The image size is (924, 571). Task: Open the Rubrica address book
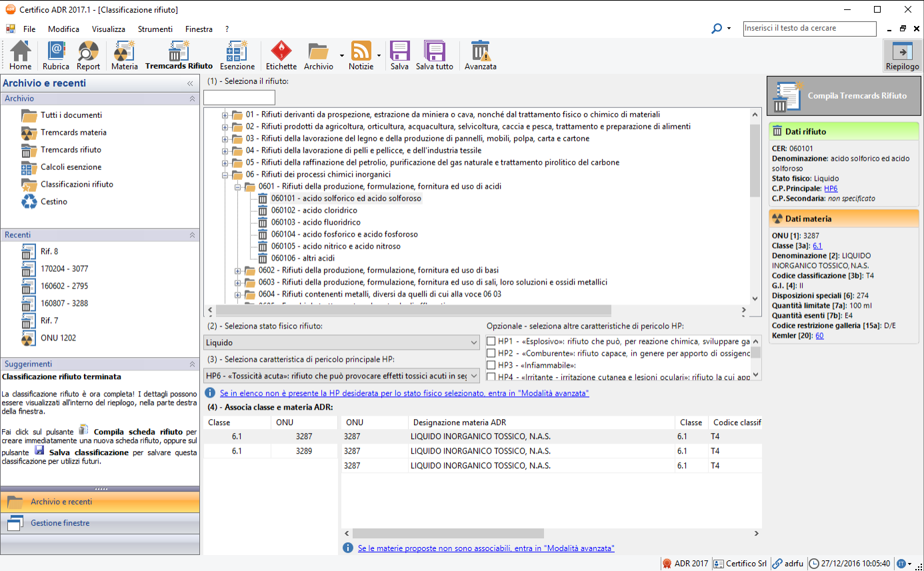(x=55, y=55)
